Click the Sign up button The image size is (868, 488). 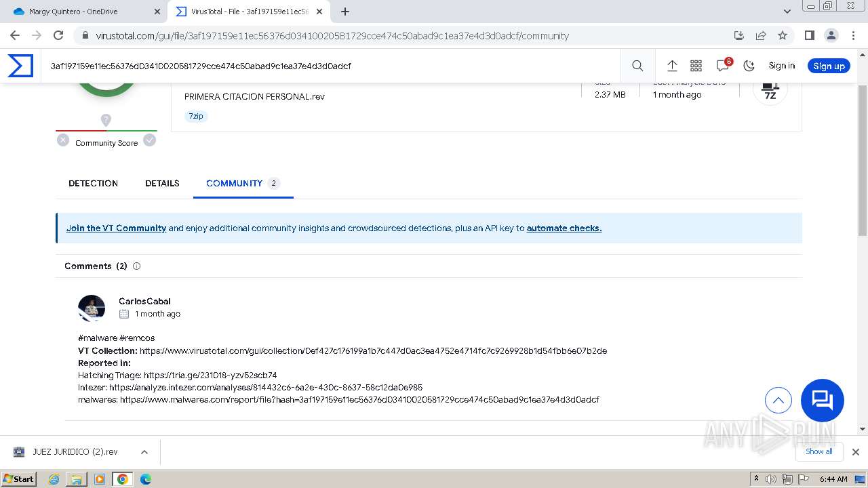coord(829,66)
